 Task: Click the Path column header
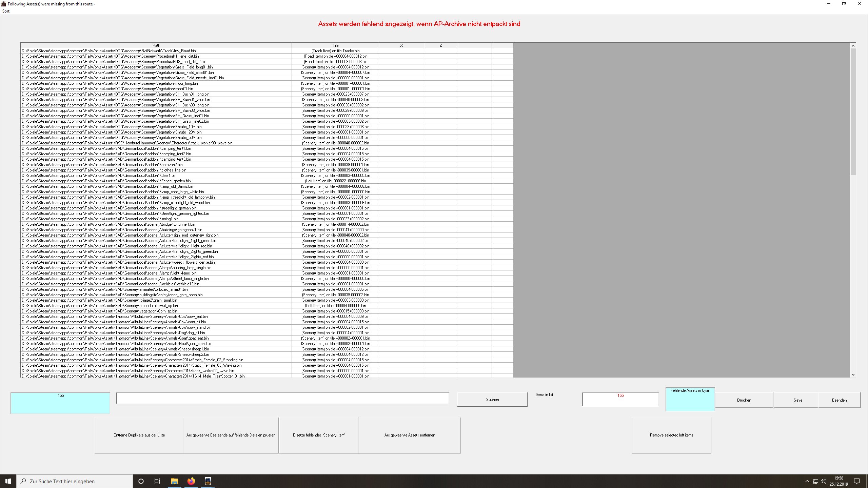tap(156, 45)
